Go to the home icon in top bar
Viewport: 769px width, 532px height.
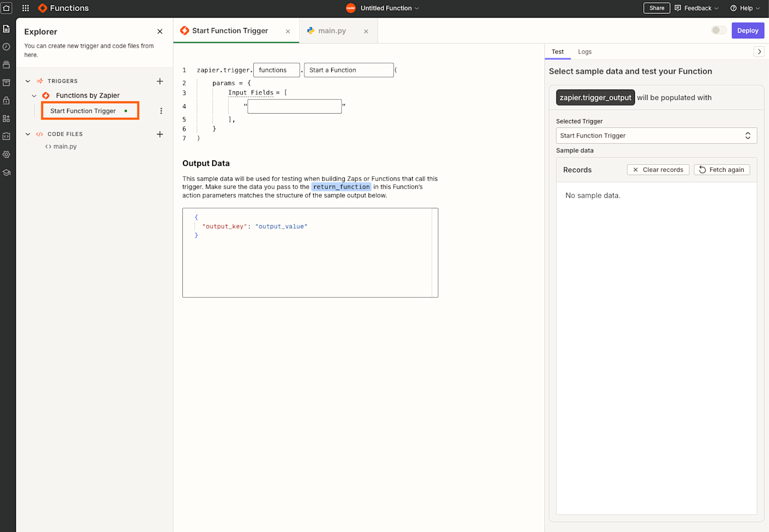pos(7,8)
